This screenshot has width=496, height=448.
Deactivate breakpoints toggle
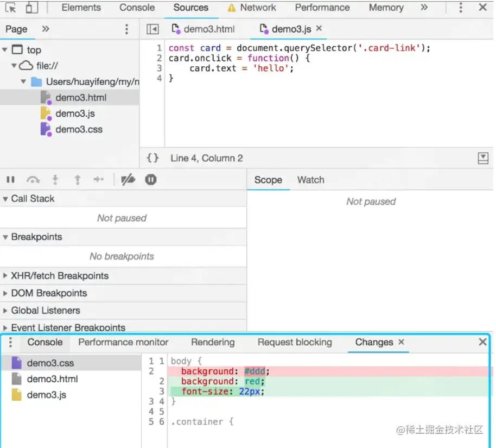point(128,180)
